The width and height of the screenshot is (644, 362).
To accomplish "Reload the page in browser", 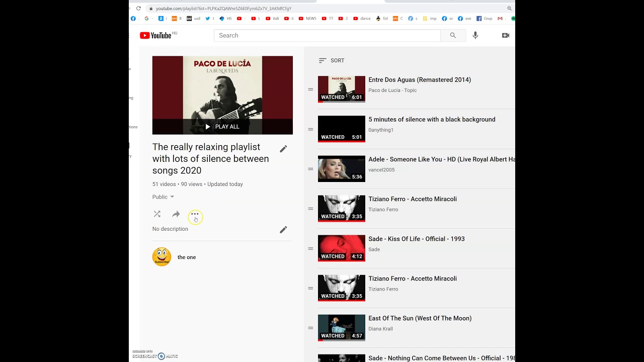I will 138,9.
